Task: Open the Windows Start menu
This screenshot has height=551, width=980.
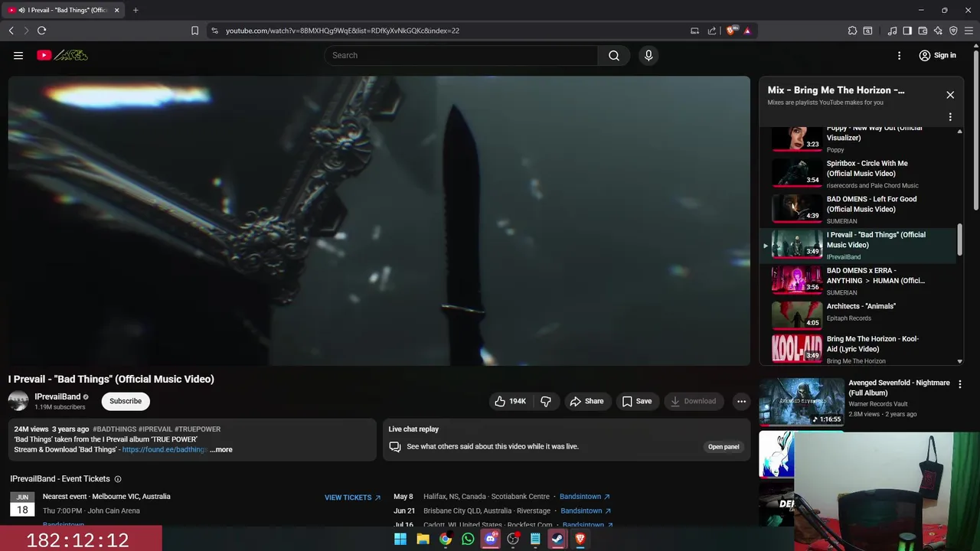Action: [400, 539]
